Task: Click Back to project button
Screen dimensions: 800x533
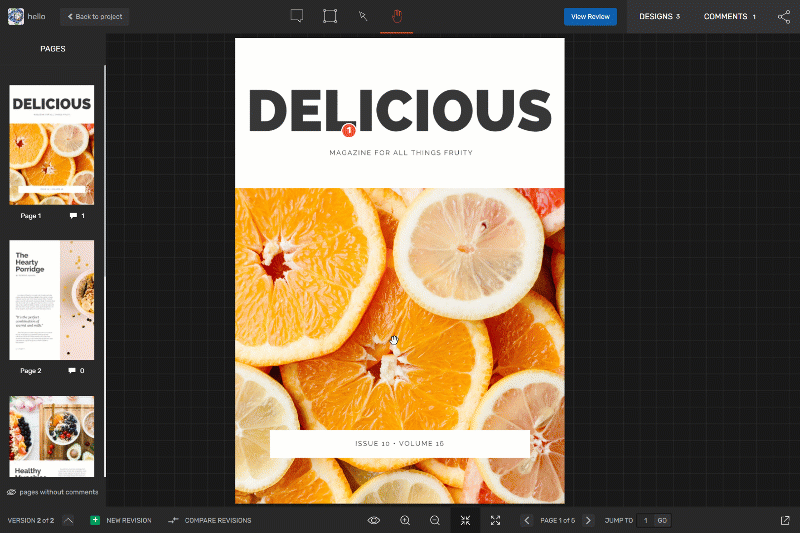Action: [94, 16]
